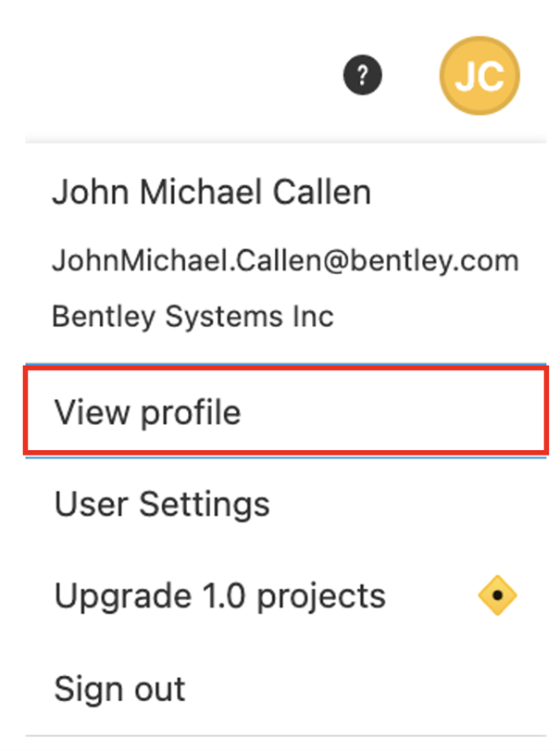This screenshot has height=751, width=560.
Task: Collapse the user menu via the yellow avatar
Action: pyautogui.click(x=479, y=76)
